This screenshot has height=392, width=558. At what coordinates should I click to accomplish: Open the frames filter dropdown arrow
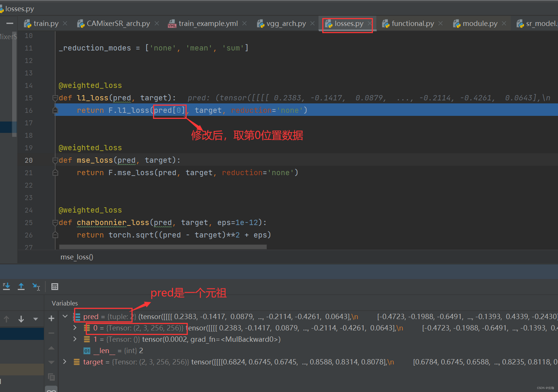pos(36,319)
